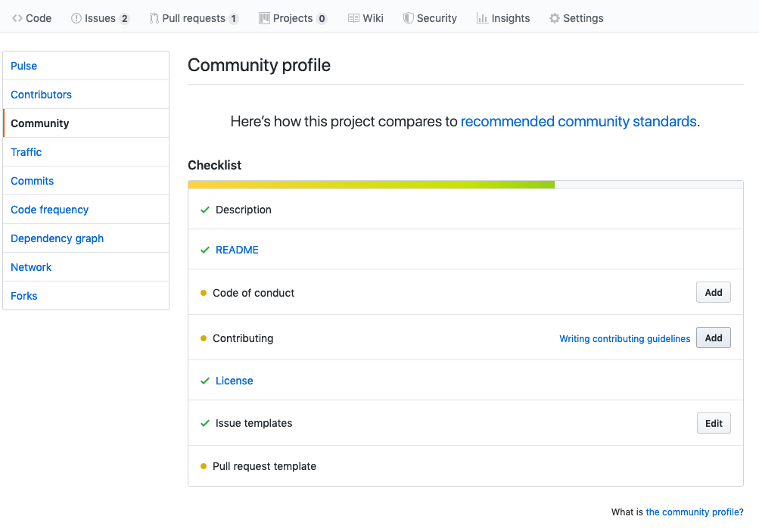Click the Wiki book icon

point(354,18)
